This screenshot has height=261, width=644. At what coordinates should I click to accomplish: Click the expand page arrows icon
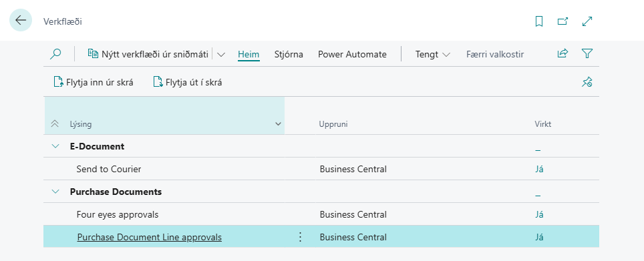[x=587, y=21]
